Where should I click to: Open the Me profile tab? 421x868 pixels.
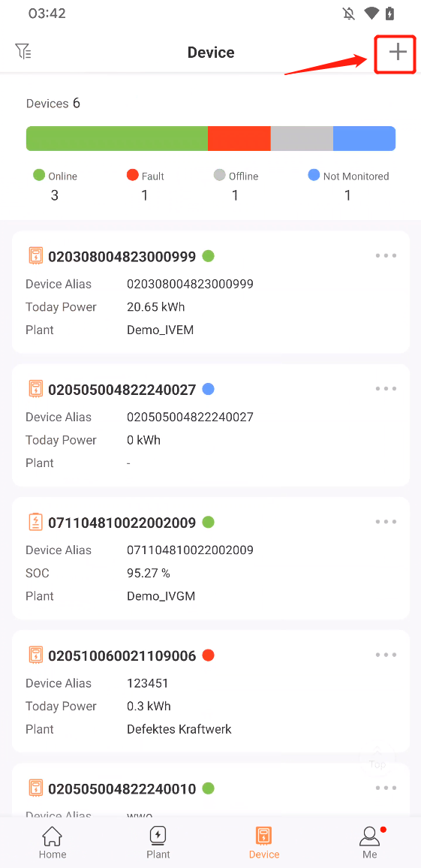click(370, 842)
